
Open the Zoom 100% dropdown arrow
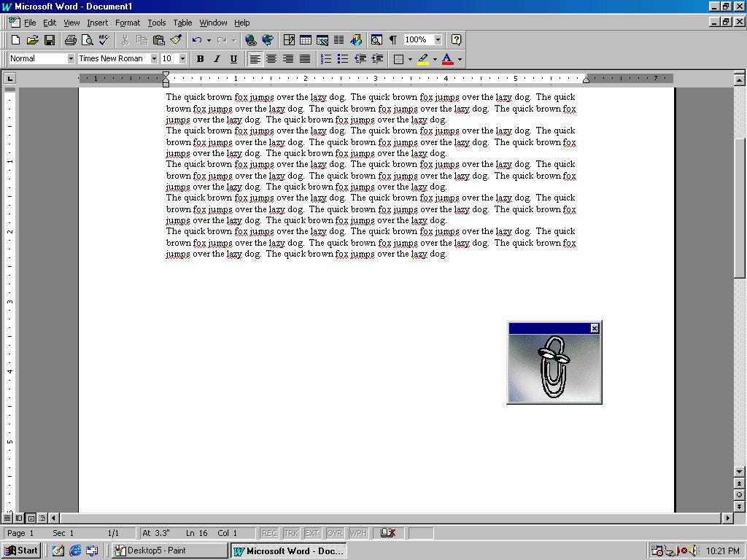click(x=438, y=40)
